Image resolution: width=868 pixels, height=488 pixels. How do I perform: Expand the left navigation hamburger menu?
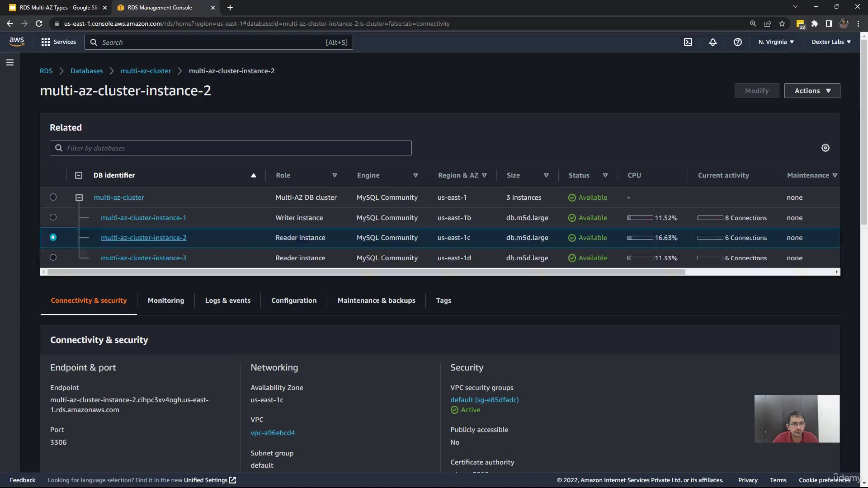pos(10,62)
